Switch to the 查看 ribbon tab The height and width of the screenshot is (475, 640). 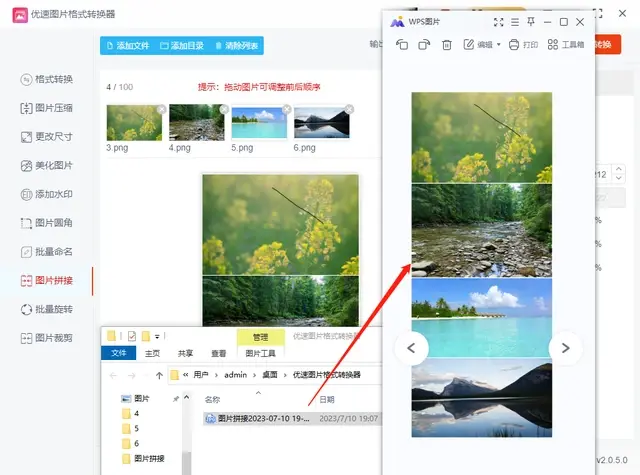[218, 353]
